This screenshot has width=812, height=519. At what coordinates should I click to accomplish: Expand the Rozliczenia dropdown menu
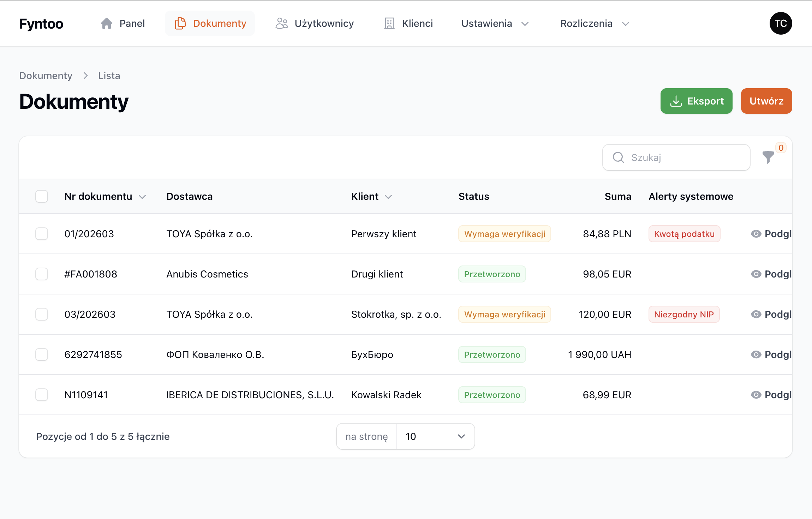click(595, 23)
